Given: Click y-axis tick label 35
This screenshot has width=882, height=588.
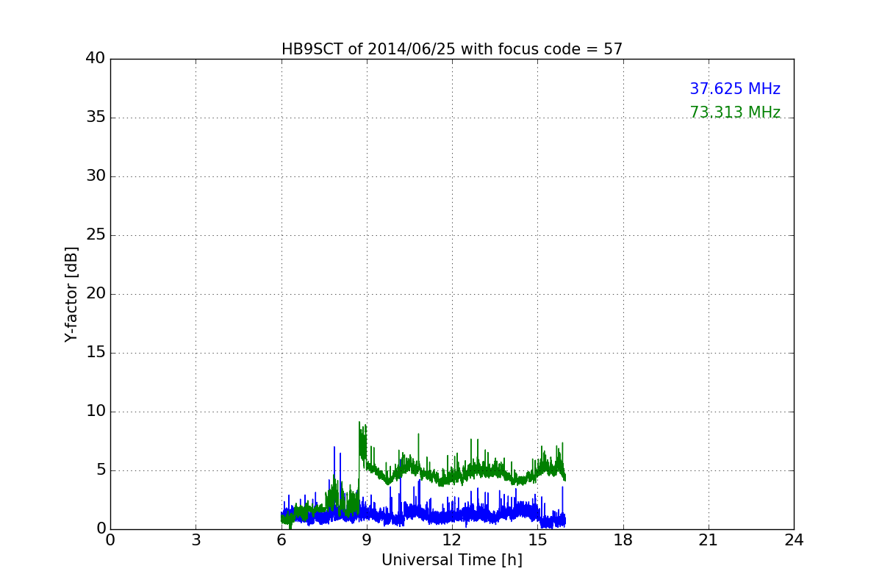Looking at the screenshot, I should pyautogui.click(x=96, y=118).
